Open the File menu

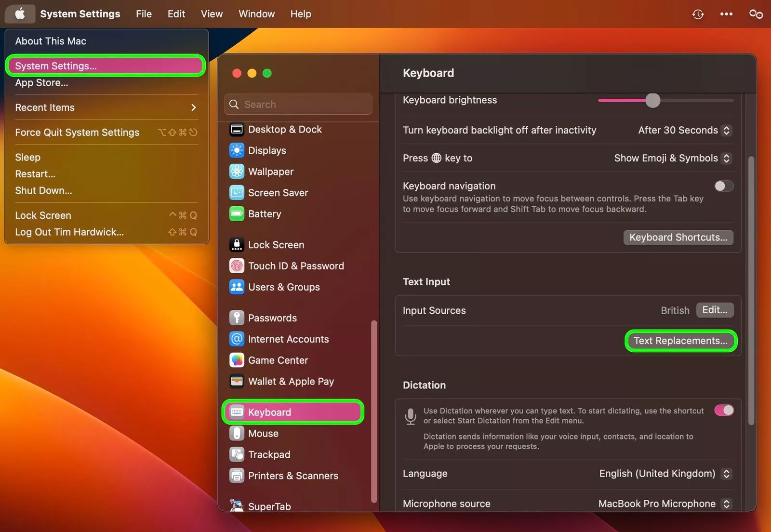(144, 14)
